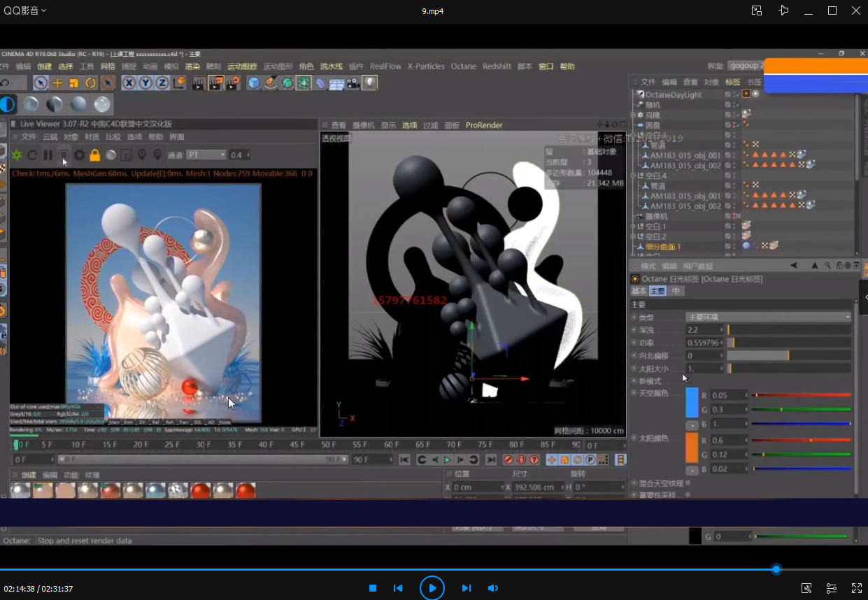The height and width of the screenshot is (600, 868).
Task: Toggle the 混合天空纹理 checkbox
Action: pyautogui.click(x=688, y=483)
